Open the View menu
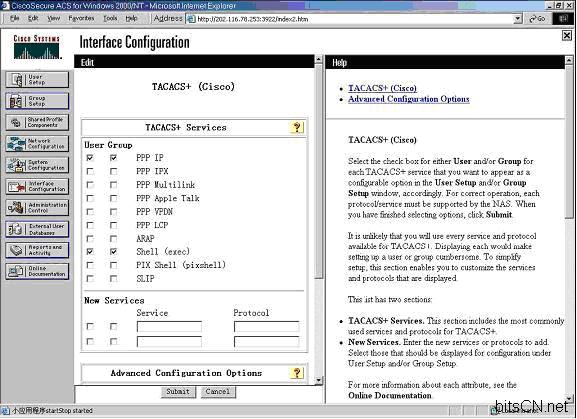The image size is (577, 419). click(54, 18)
